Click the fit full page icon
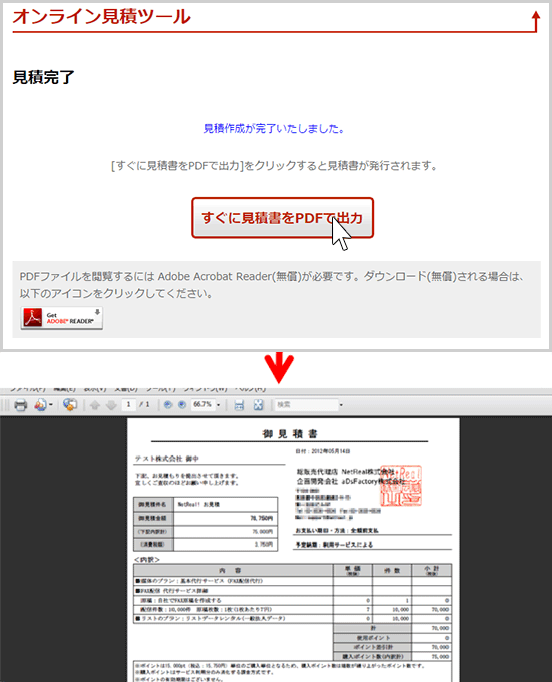 [x=258, y=405]
